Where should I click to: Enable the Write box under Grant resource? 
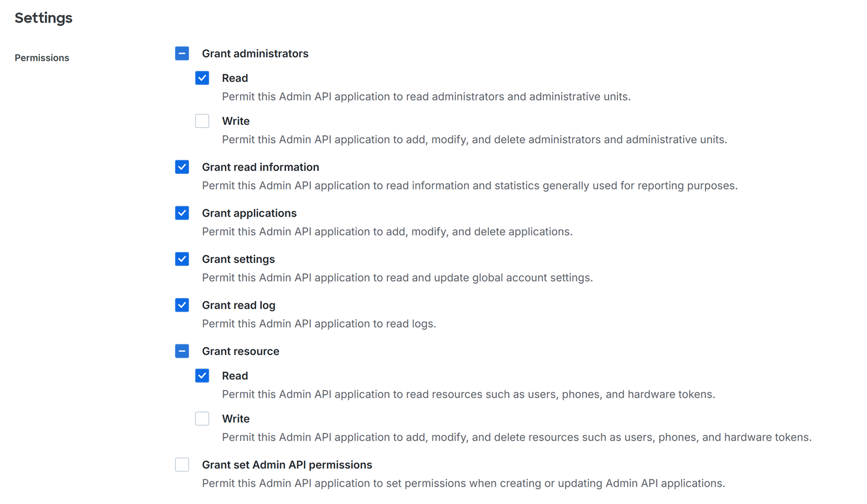202,418
